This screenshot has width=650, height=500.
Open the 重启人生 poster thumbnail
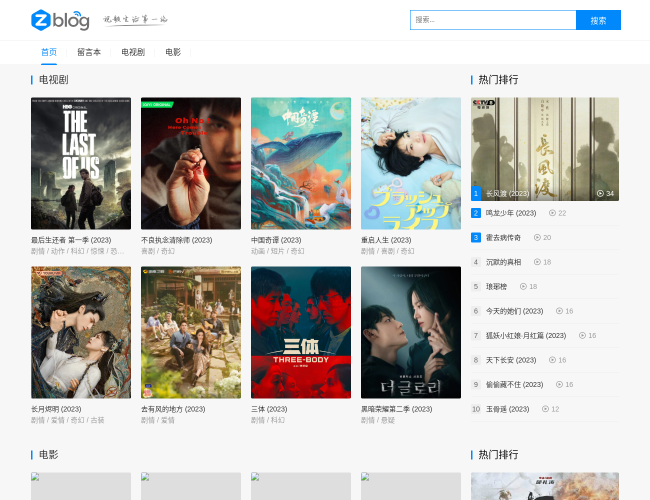tap(411, 163)
